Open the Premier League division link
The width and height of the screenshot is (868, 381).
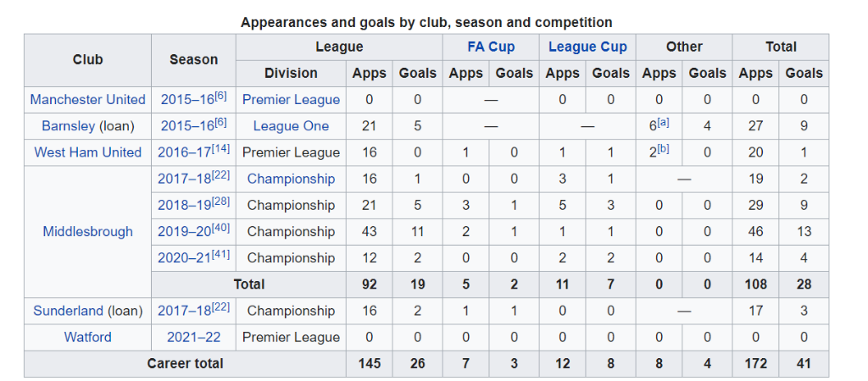[291, 100]
